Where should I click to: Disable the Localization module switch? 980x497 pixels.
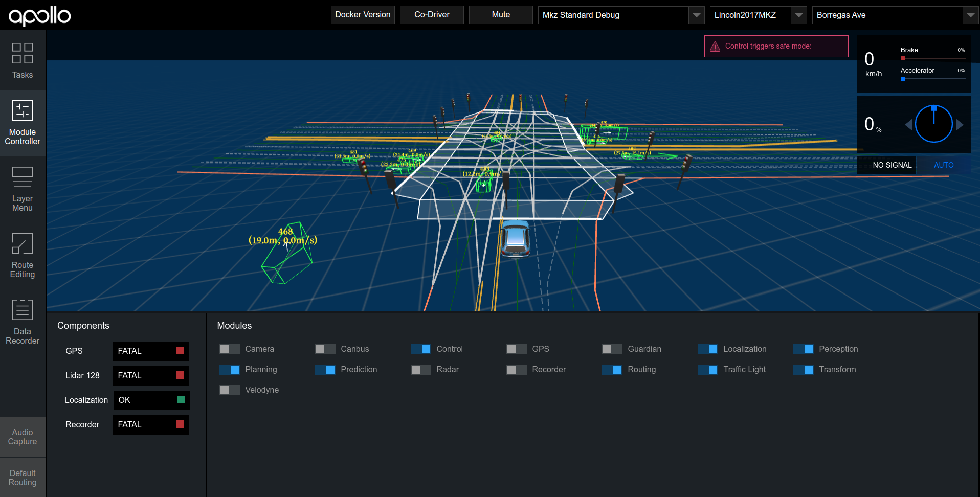coord(708,349)
